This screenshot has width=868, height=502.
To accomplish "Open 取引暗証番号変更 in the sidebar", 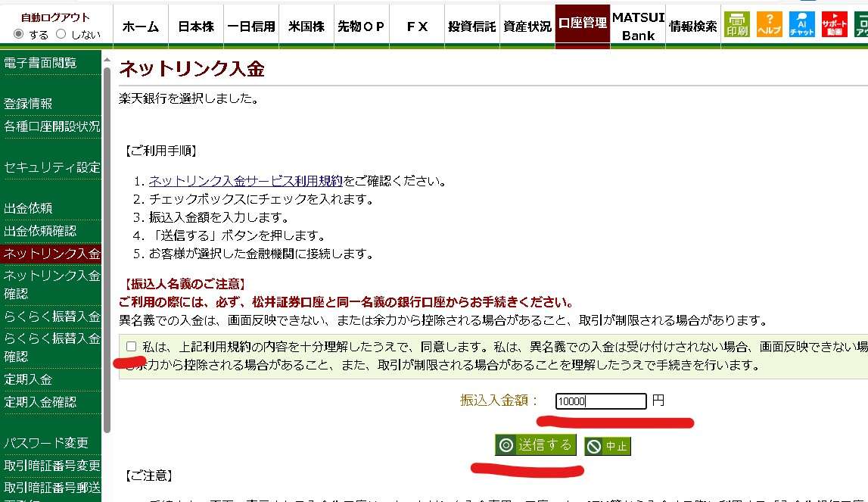I will click(51, 466).
